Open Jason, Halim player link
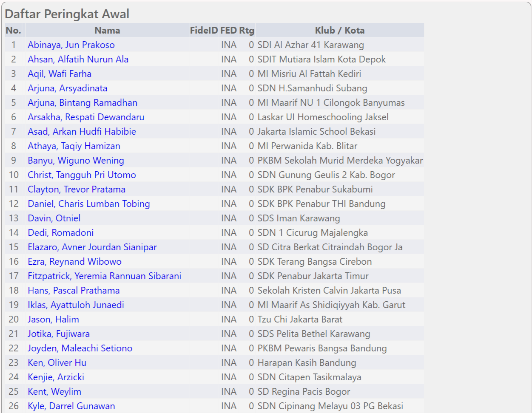 click(x=53, y=320)
